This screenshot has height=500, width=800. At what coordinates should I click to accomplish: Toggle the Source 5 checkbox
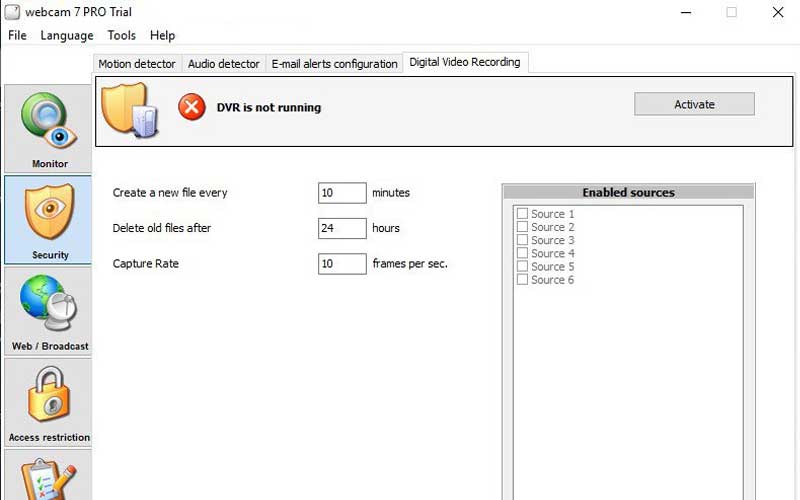point(522,266)
